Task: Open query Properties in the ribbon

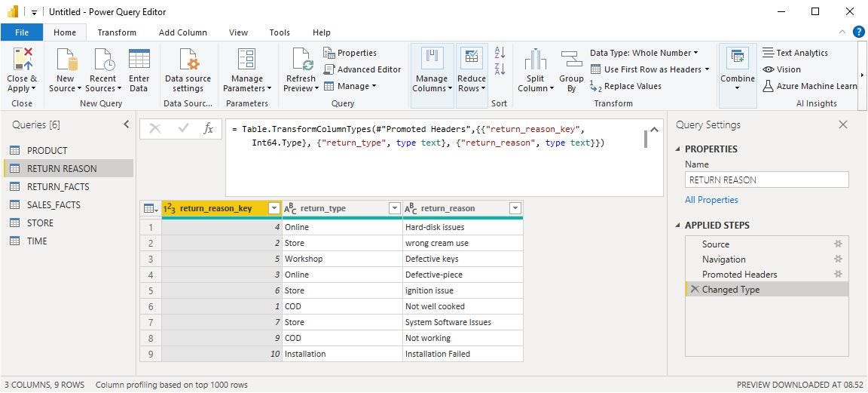Action: pyautogui.click(x=350, y=53)
